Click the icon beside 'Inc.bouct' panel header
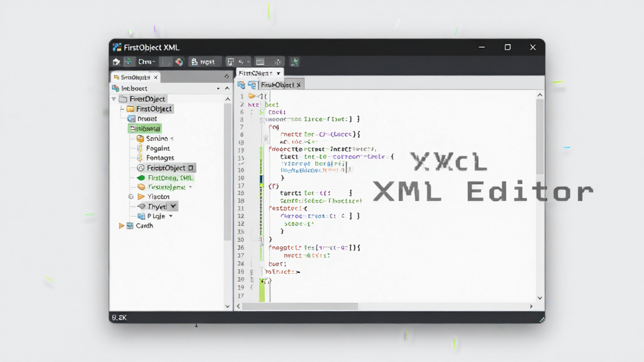Viewport: 644px width, 362px height. (116, 88)
